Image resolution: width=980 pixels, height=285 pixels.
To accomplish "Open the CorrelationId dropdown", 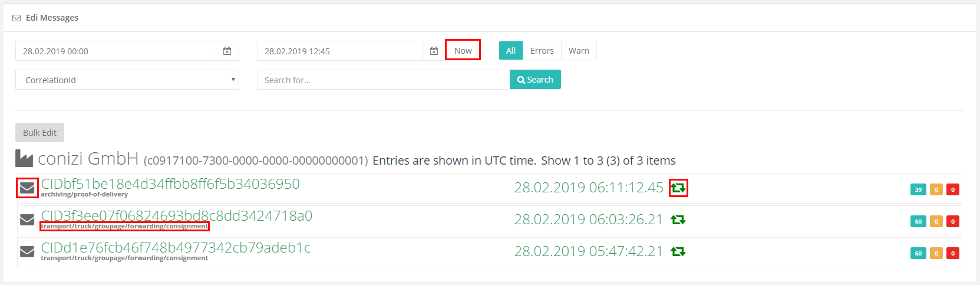I will (x=127, y=80).
